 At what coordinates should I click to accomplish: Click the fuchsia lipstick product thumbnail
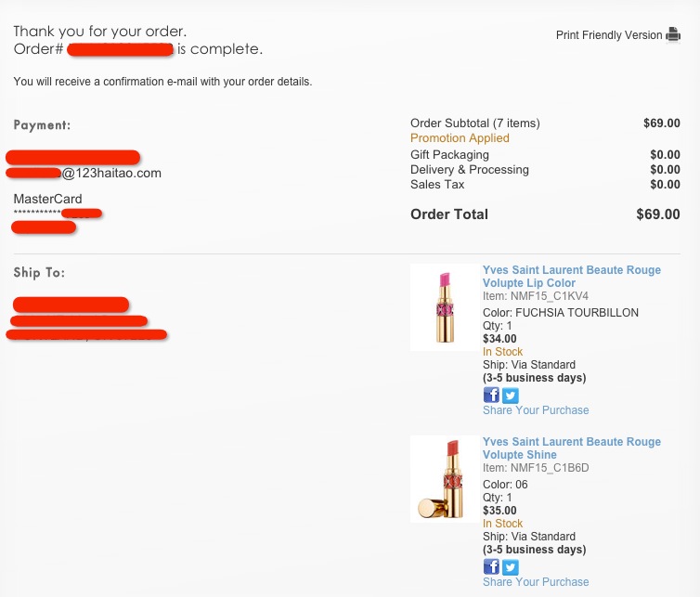point(444,307)
